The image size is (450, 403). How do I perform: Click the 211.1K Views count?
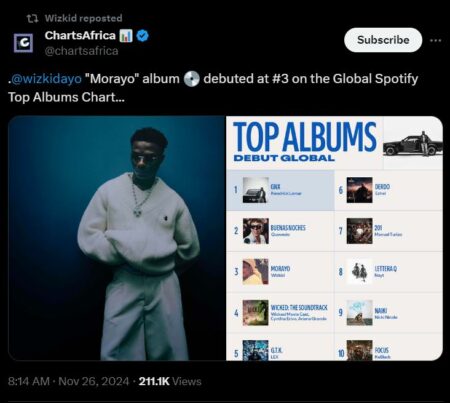tap(170, 381)
